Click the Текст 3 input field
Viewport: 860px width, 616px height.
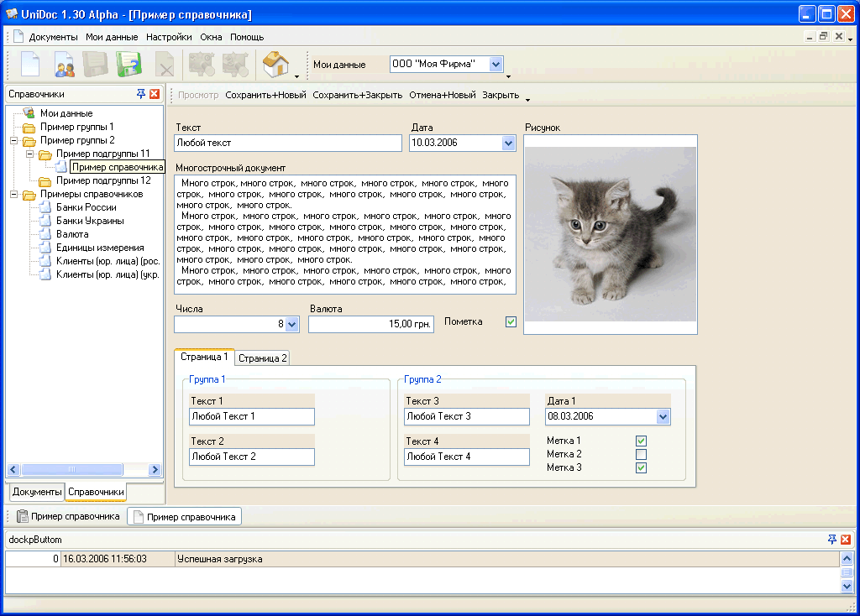[466, 416]
